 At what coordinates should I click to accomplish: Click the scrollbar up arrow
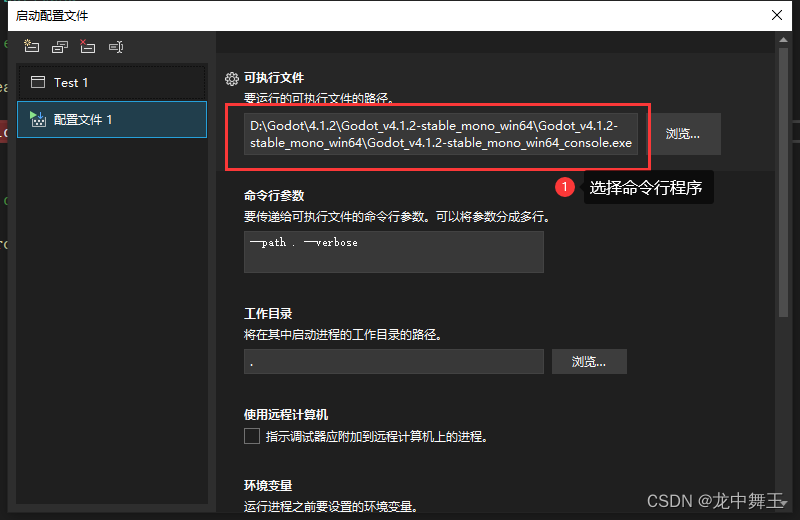pyautogui.click(x=784, y=40)
